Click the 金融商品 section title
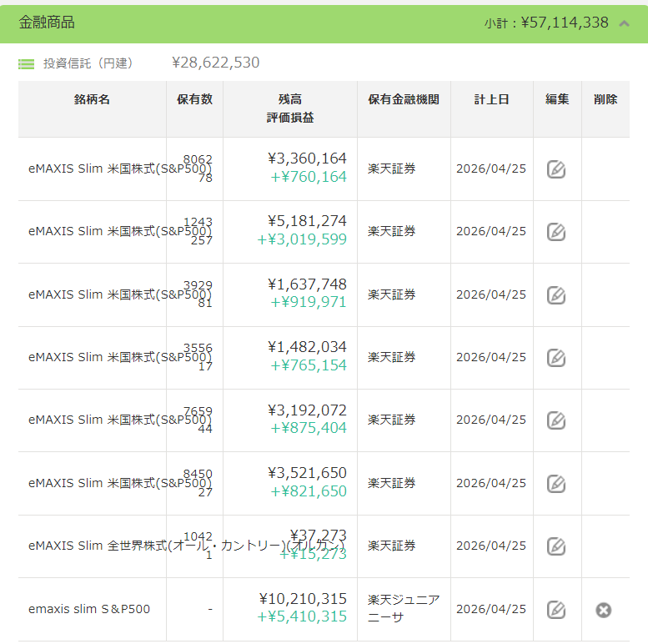 tap(47, 23)
